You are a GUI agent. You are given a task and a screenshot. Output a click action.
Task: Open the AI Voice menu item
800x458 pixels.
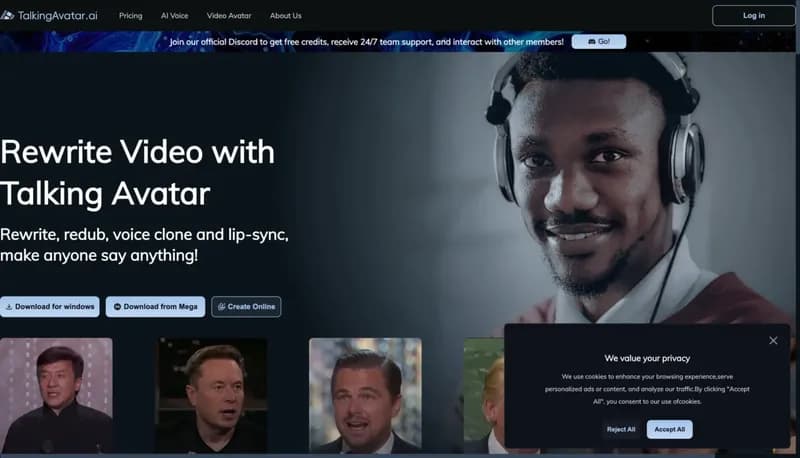174,16
